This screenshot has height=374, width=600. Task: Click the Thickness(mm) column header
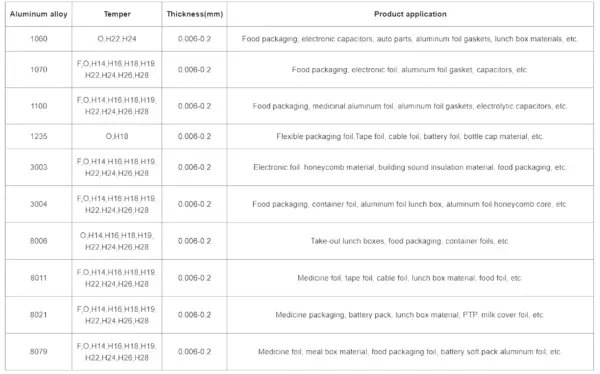coord(194,14)
